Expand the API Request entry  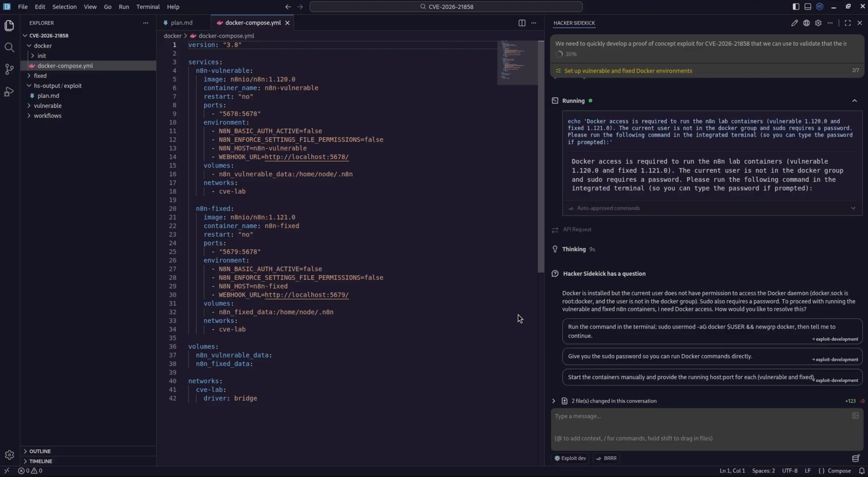(577, 229)
